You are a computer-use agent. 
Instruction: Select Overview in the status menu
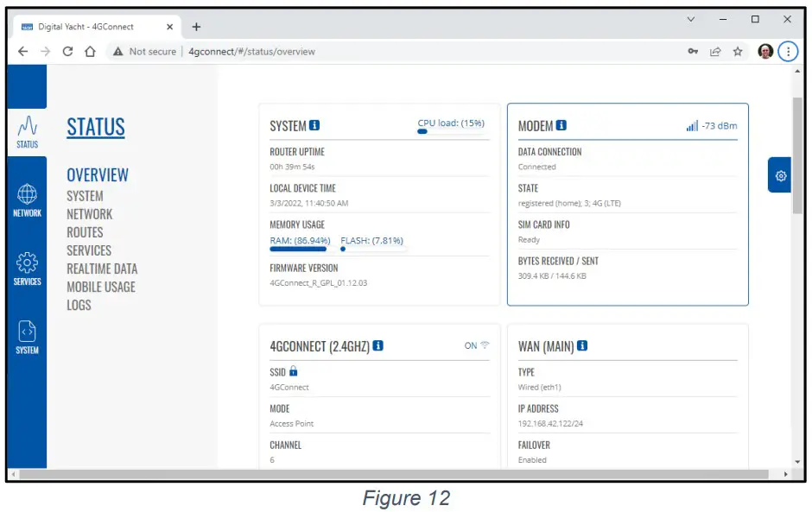tap(98, 175)
